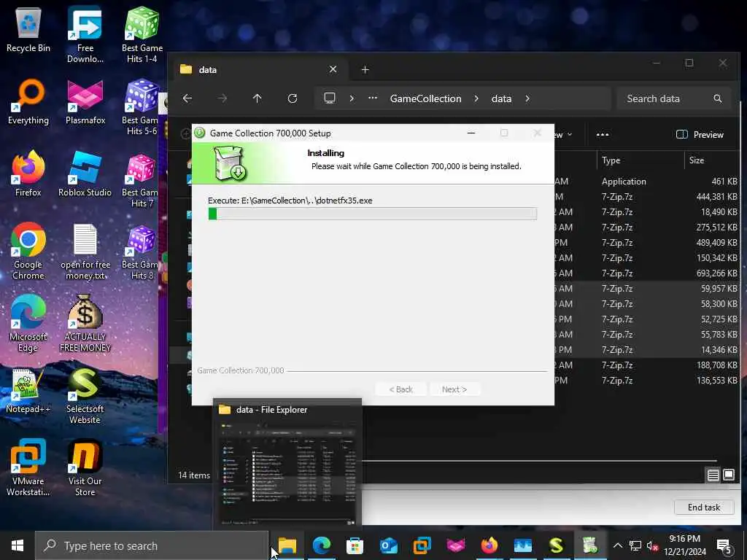Screen dimensions: 747x560
Task: Click the File Explorer taskbar icon
Action: [x=287, y=545]
